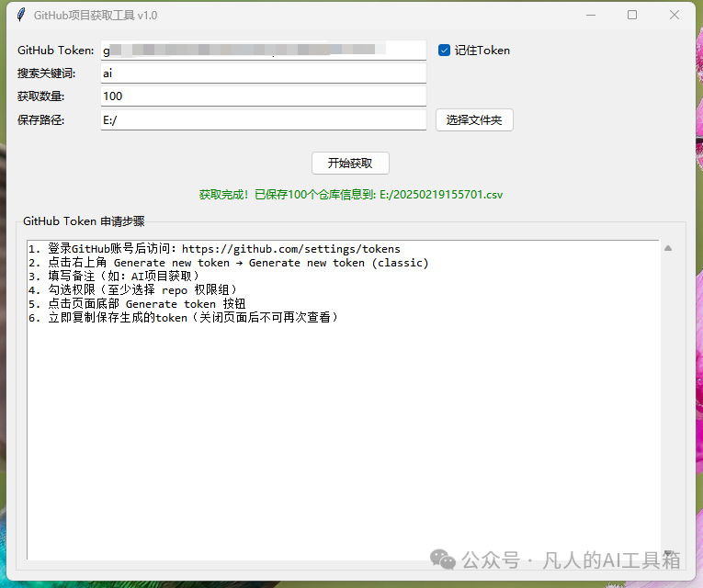This screenshot has height=588, width=703.
Task: Focus the 搜索关键词 field containing ai
Action: point(264,73)
